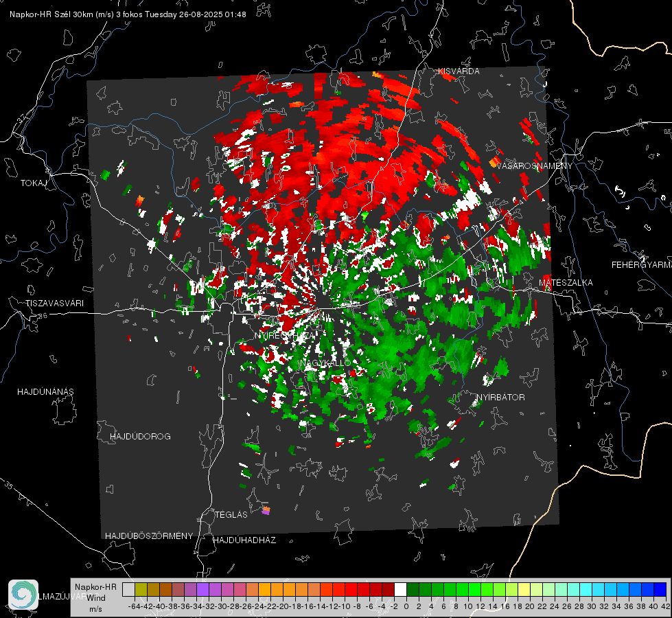The width and height of the screenshot is (672, 618).
Task: Select the HAJDÚBÖSZÖRMÉNY label
Action: tap(149, 536)
